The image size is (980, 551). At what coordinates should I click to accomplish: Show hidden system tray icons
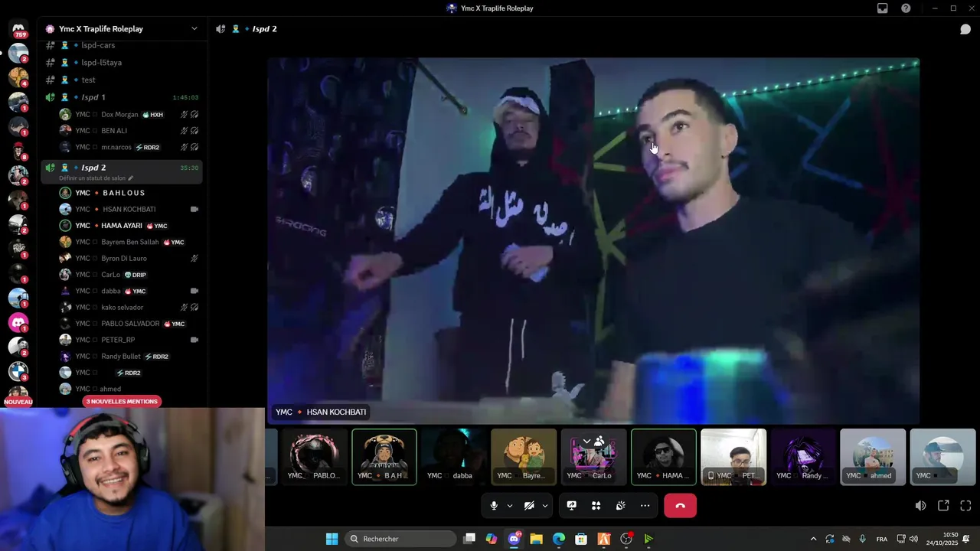click(813, 539)
